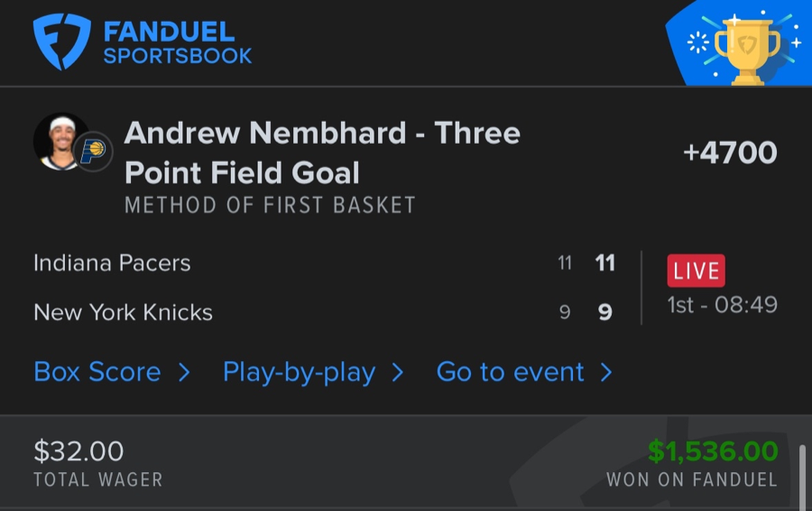Tap Andrew Nembhard's player headshot

coord(60,141)
